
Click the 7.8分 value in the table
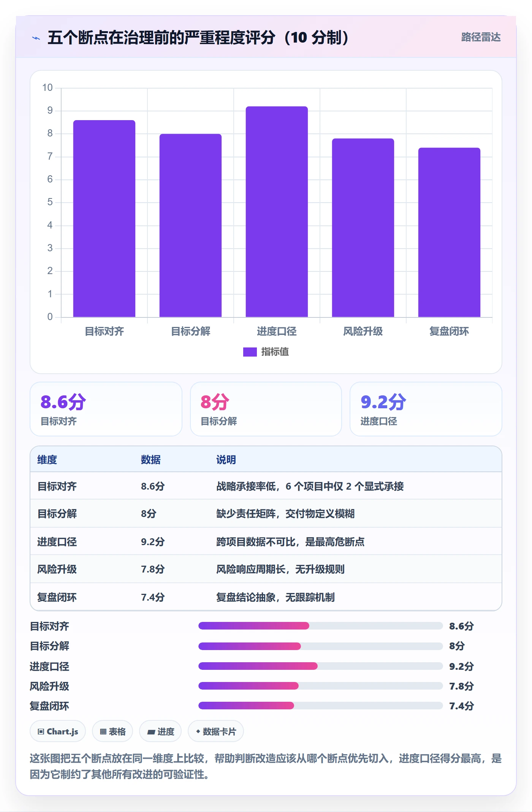click(x=153, y=569)
